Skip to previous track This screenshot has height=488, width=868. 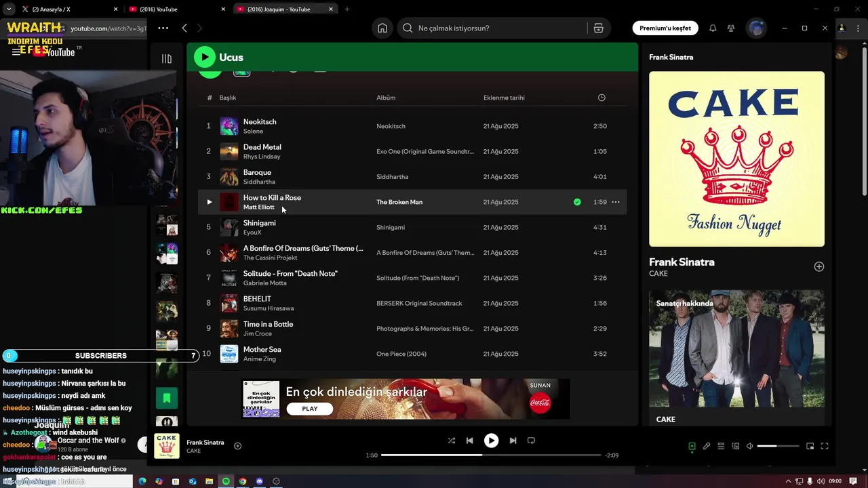(x=469, y=441)
